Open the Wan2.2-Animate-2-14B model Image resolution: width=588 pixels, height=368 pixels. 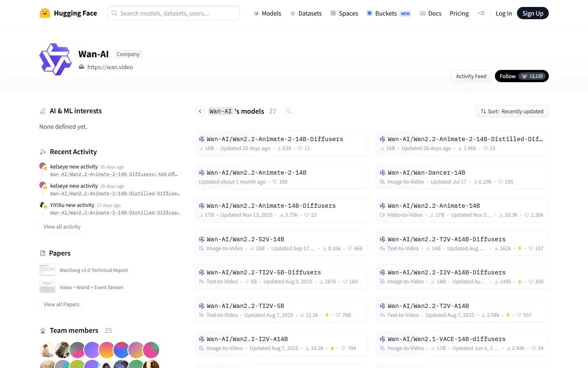281,177
